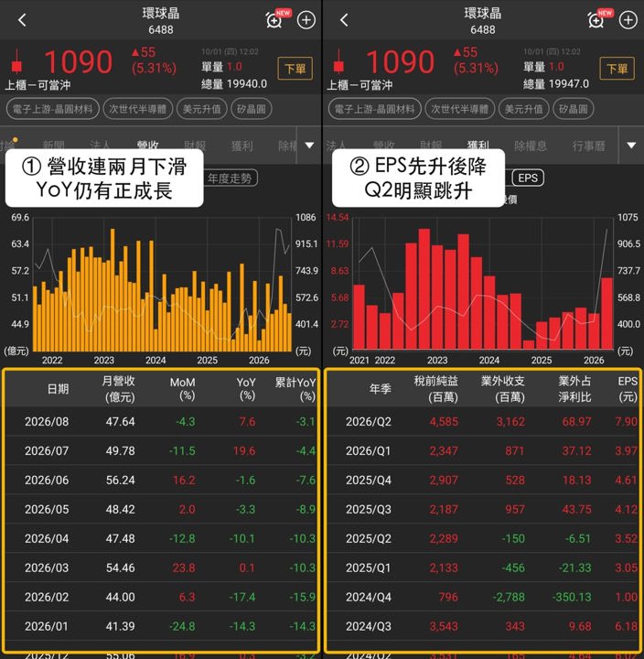Screen dimensions: 644x659
Task: Click stock price 1090 in left panel
Action: 78,62
